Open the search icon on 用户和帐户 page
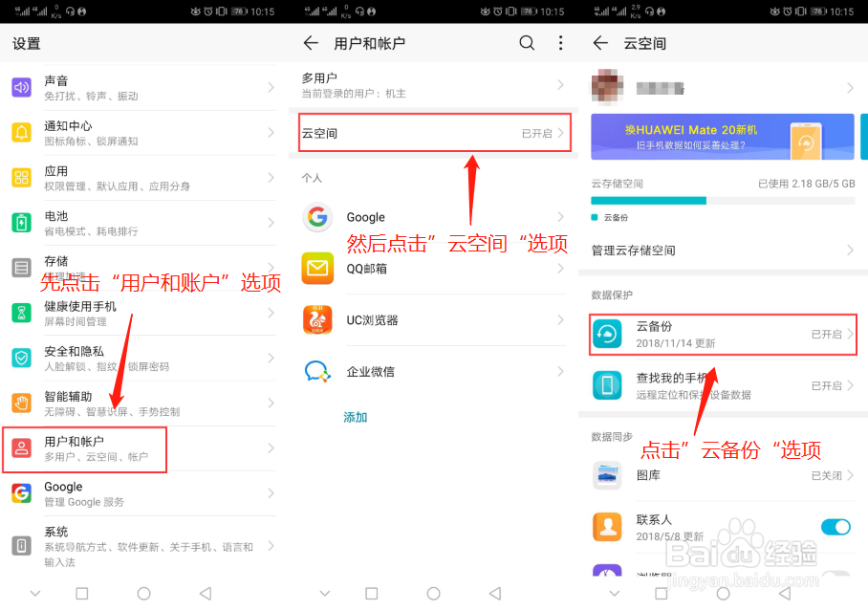 tap(526, 43)
